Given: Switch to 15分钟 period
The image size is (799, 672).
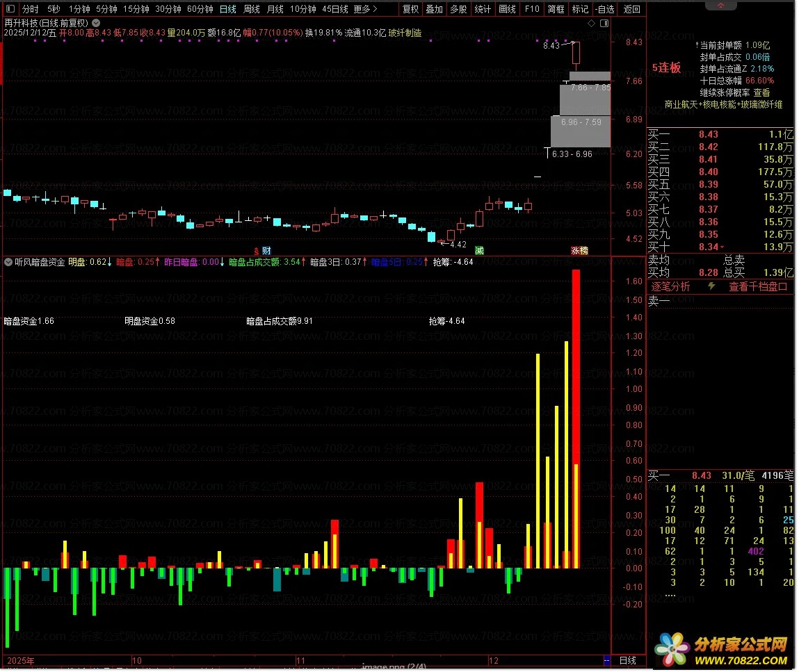Looking at the screenshot, I should click(x=136, y=8).
